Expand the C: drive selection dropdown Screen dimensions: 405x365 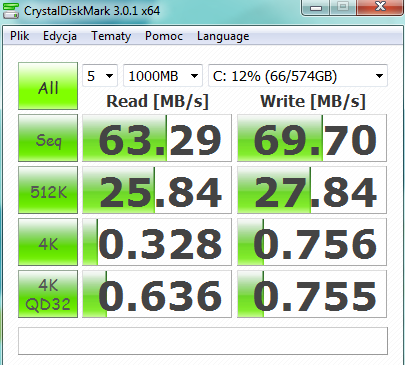pyautogui.click(x=298, y=76)
